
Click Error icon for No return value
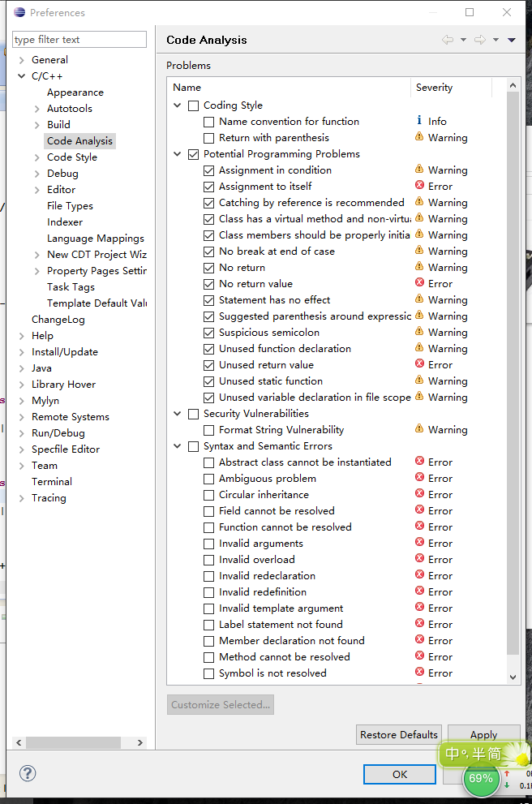pos(419,282)
